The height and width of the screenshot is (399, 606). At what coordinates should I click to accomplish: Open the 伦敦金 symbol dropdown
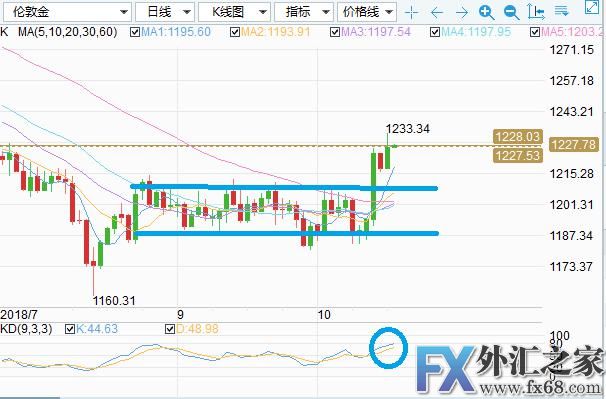point(67,12)
